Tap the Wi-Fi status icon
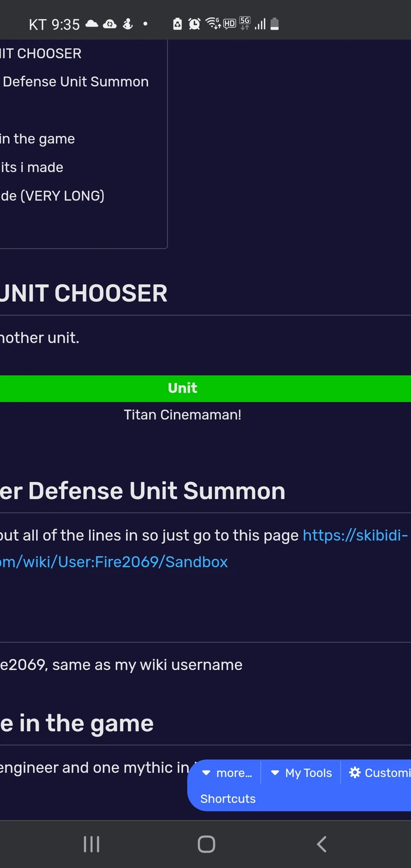This screenshot has height=868, width=411. [x=213, y=23]
